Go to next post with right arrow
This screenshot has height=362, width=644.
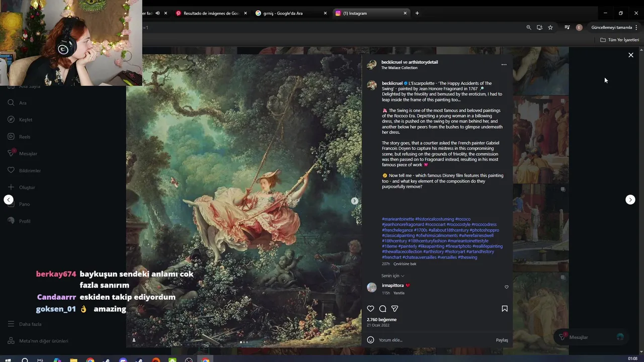point(630,200)
